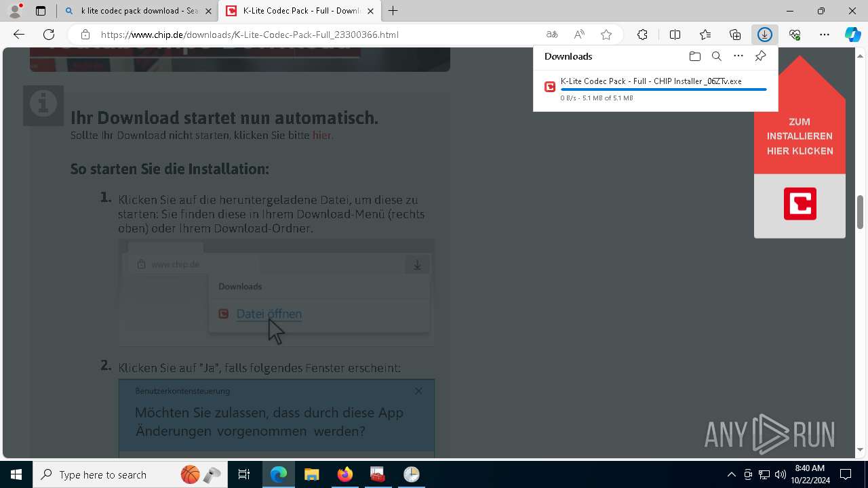Open Microsoft Edge on the taskbar
The image size is (868, 488).
coord(279,474)
